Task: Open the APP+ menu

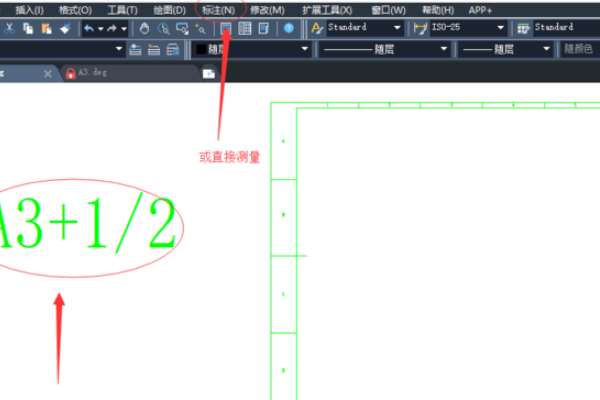Action: point(480,10)
